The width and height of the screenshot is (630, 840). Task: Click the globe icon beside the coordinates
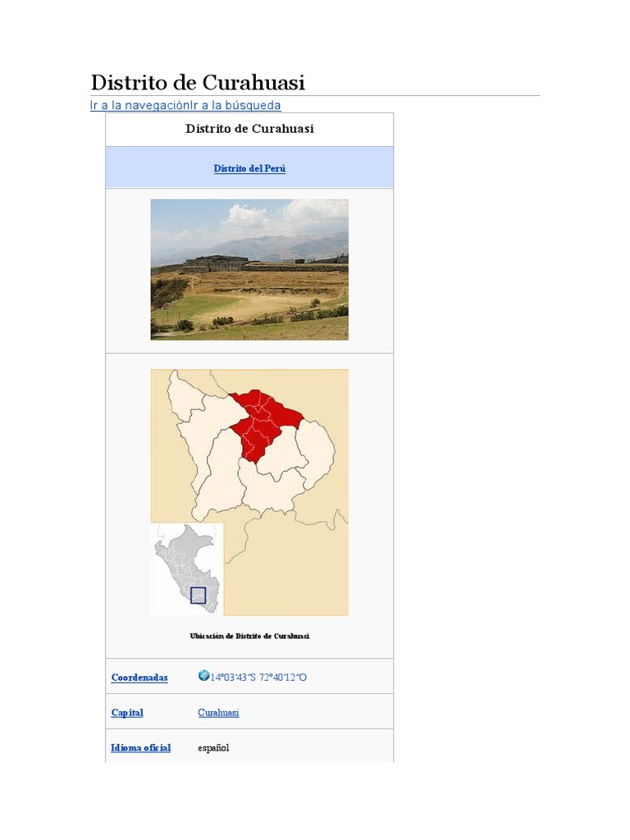[x=203, y=676]
